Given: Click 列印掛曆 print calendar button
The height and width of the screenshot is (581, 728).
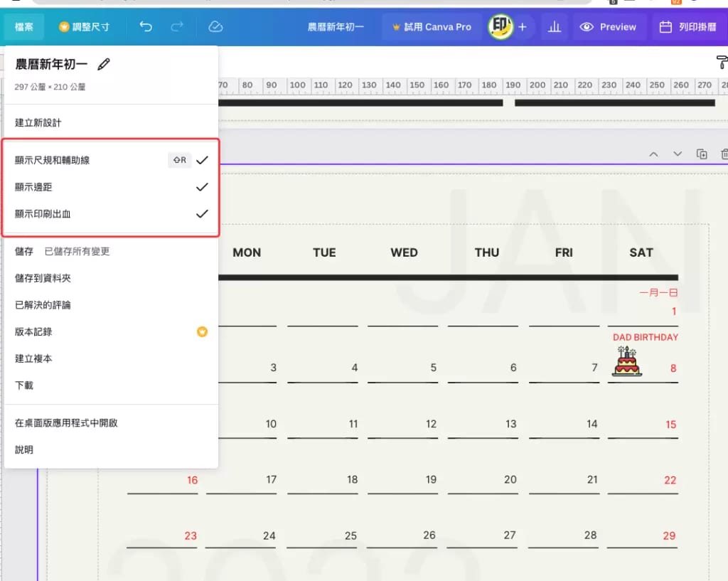Looking at the screenshot, I should tap(688, 27).
